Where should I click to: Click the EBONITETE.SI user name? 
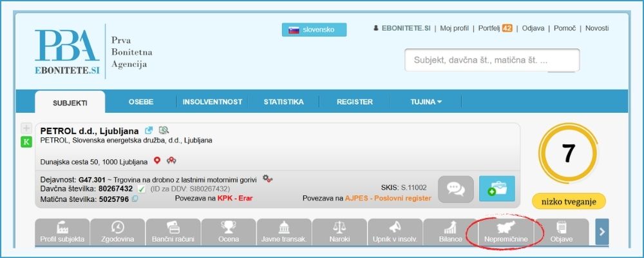click(x=406, y=28)
